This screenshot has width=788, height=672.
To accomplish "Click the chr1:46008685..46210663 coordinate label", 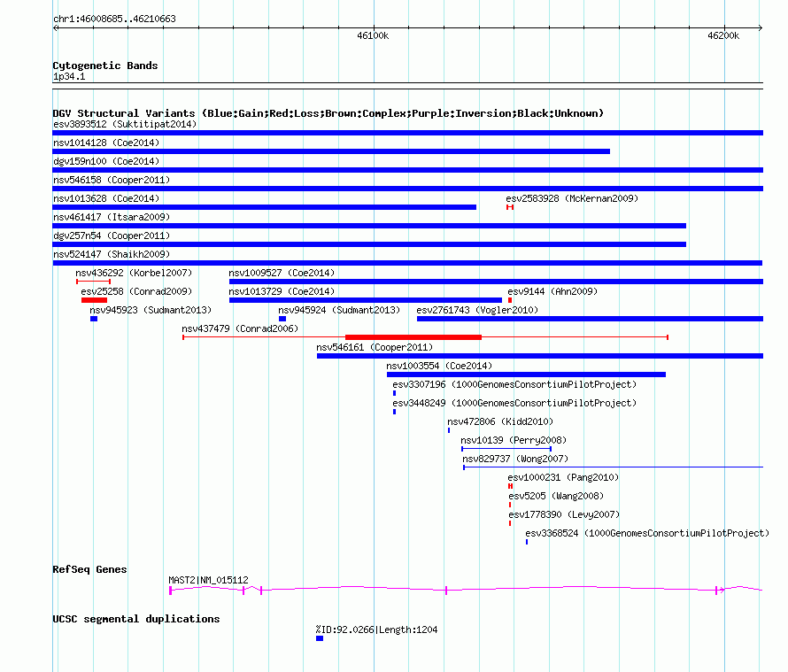I will click(x=114, y=19).
